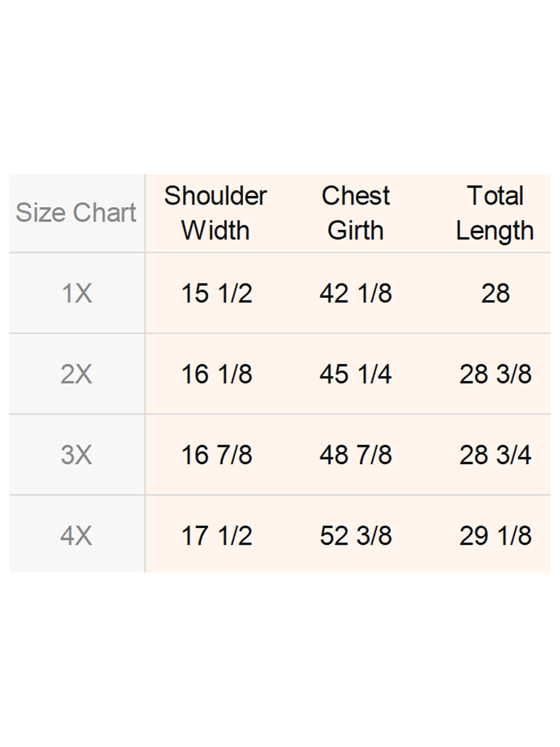Select the Shoulder Width column header
Viewport: 560px width, 747px height.
(x=216, y=213)
